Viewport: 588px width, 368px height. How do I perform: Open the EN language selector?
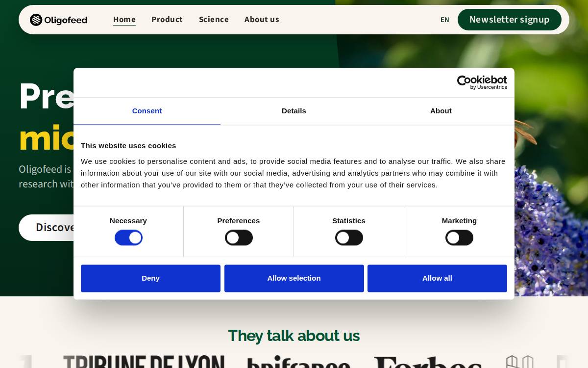(444, 20)
